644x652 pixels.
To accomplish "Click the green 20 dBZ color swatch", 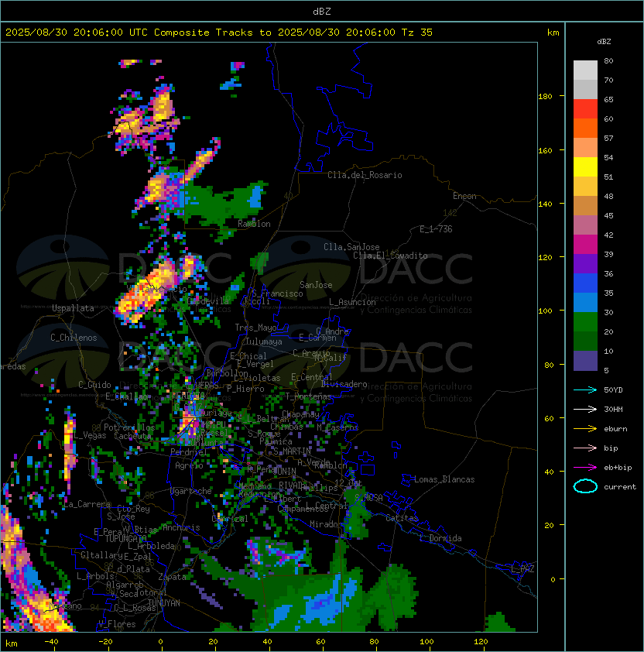I will pyautogui.click(x=585, y=322).
